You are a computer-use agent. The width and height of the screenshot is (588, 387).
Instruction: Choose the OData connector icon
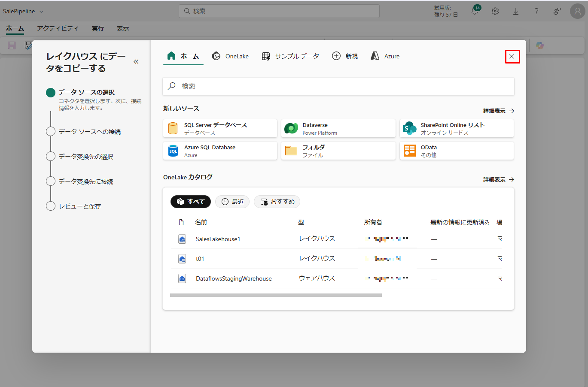(x=409, y=151)
